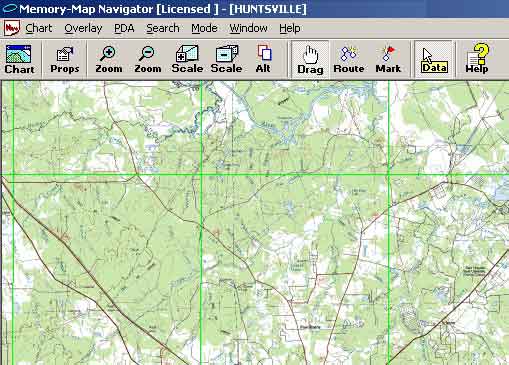Screen dimensions: 509x365
Task: Increase map scale with the Scale plus icon
Action: click(x=187, y=60)
